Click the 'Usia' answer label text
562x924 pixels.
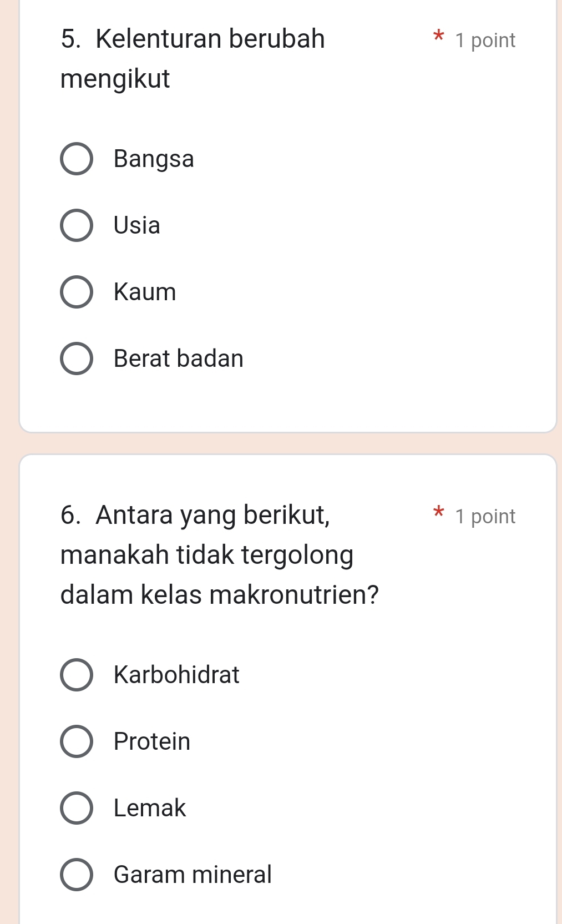tap(137, 225)
